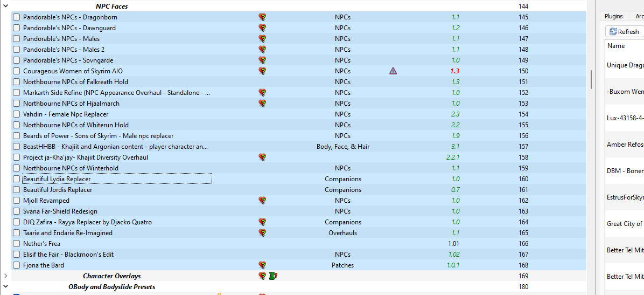Image resolution: width=644 pixels, height=295 pixels.
Task: Click conflict icon on DJQ Zafira row
Action: click(x=262, y=222)
